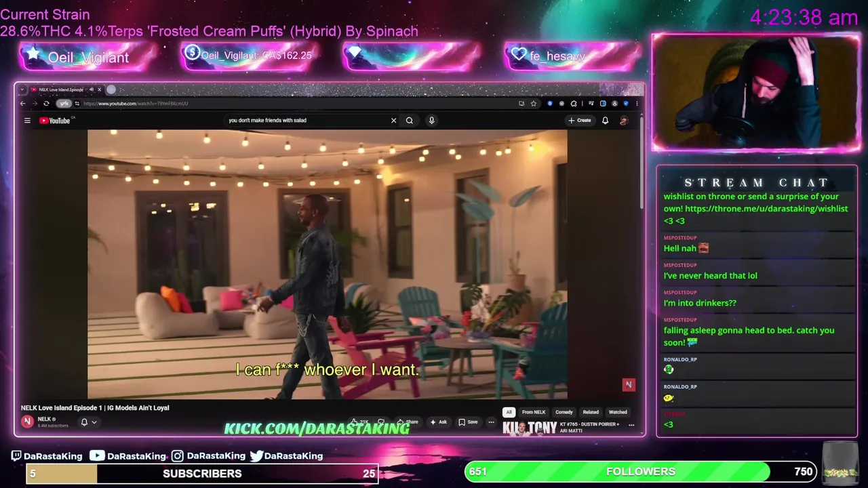Click the streamer webcam feed
Screen dimensions: 868x488
coord(755,92)
